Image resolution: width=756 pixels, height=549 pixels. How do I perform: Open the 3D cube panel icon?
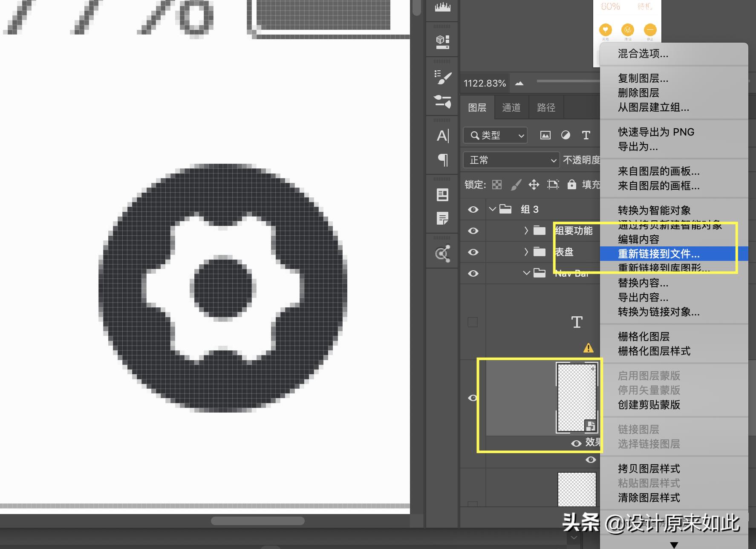[442, 41]
